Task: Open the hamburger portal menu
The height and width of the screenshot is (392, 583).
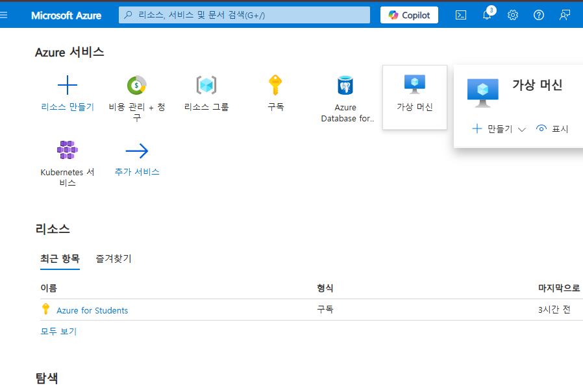Action: point(3,15)
